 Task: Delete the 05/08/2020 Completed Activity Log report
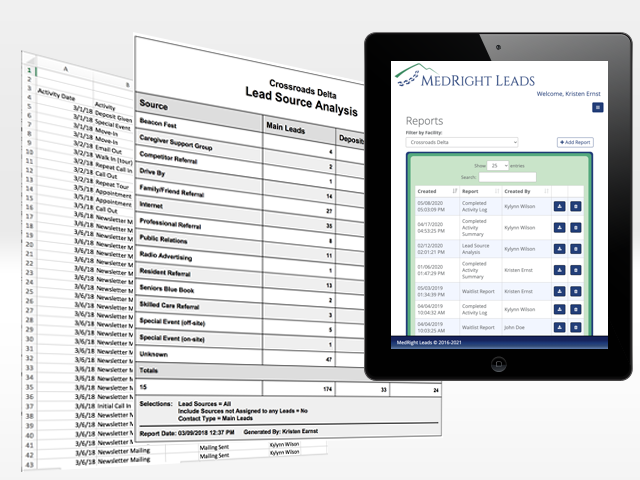point(576,206)
